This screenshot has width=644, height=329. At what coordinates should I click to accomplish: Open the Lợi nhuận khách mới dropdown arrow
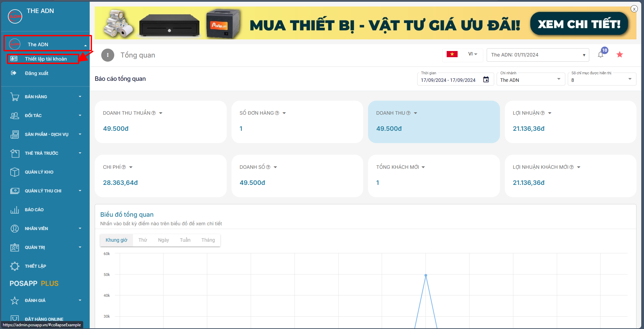point(579,167)
